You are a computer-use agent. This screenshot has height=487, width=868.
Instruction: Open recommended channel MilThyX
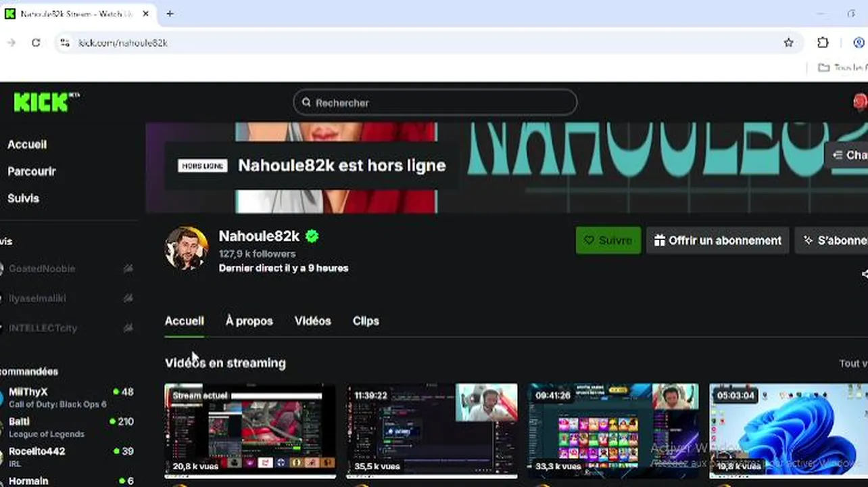[68, 398]
